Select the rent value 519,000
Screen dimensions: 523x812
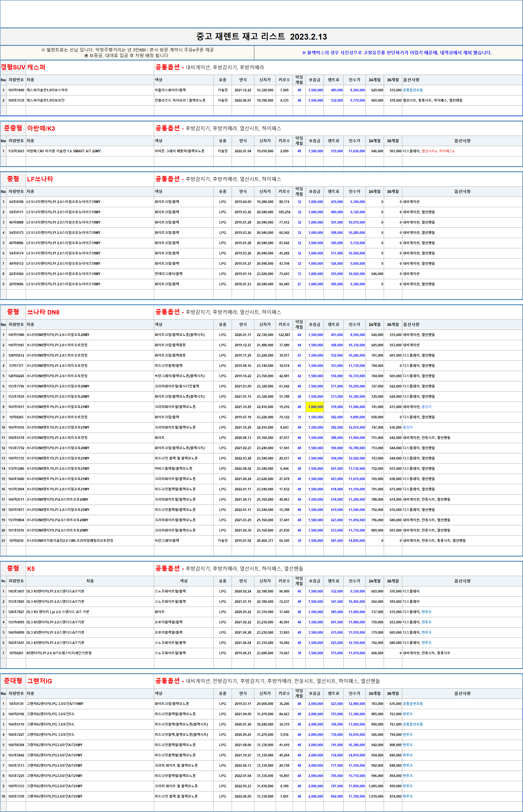337,151
